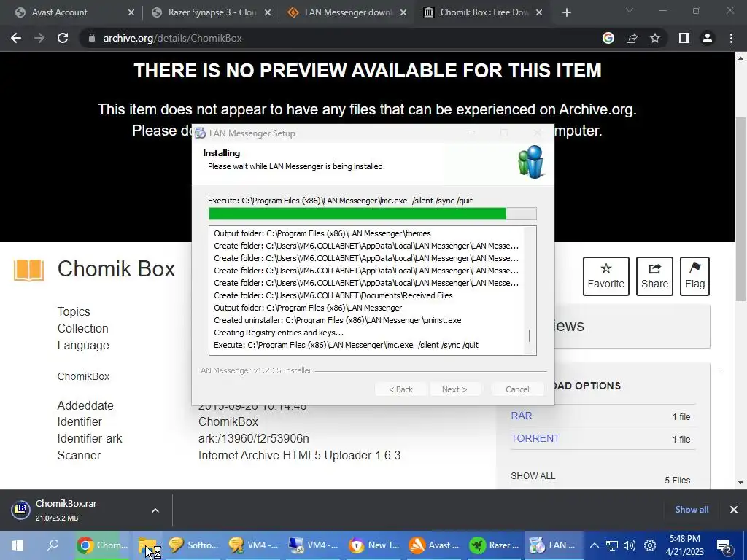Go back with the browser back arrow
The width and height of the screenshot is (747, 560).
tap(16, 38)
